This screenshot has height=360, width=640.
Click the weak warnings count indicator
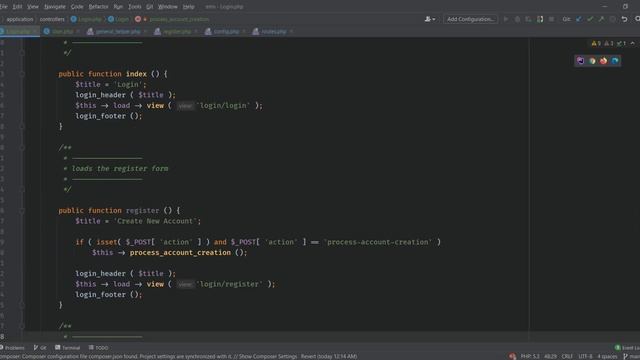(x=609, y=43)
